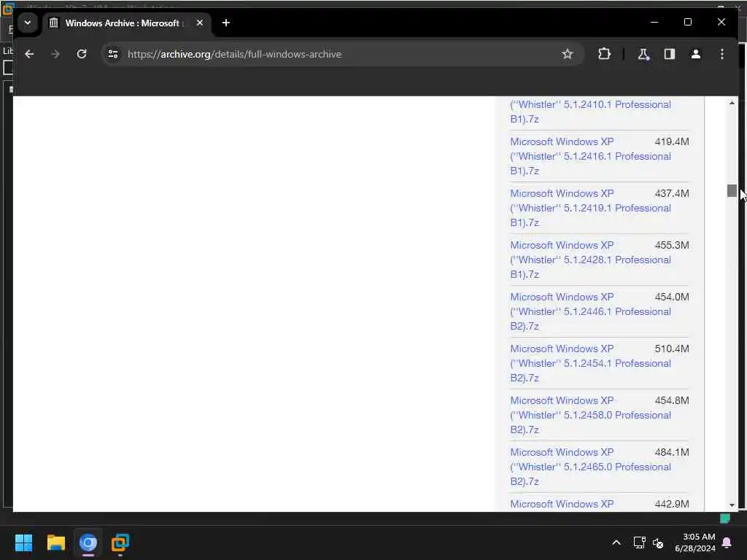Download Whistler 5.1.2454.1 Professional B2 file
This screenshot has height=560, width=747.
pos(590,363)
